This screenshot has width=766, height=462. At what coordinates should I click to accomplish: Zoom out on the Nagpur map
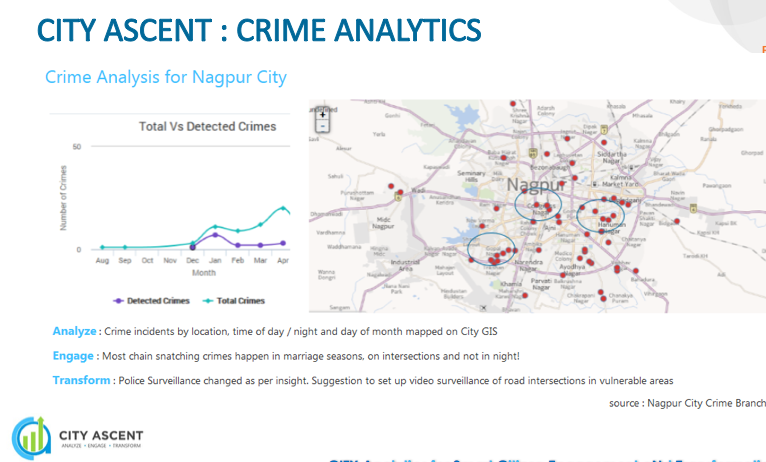tap(322, 126)
